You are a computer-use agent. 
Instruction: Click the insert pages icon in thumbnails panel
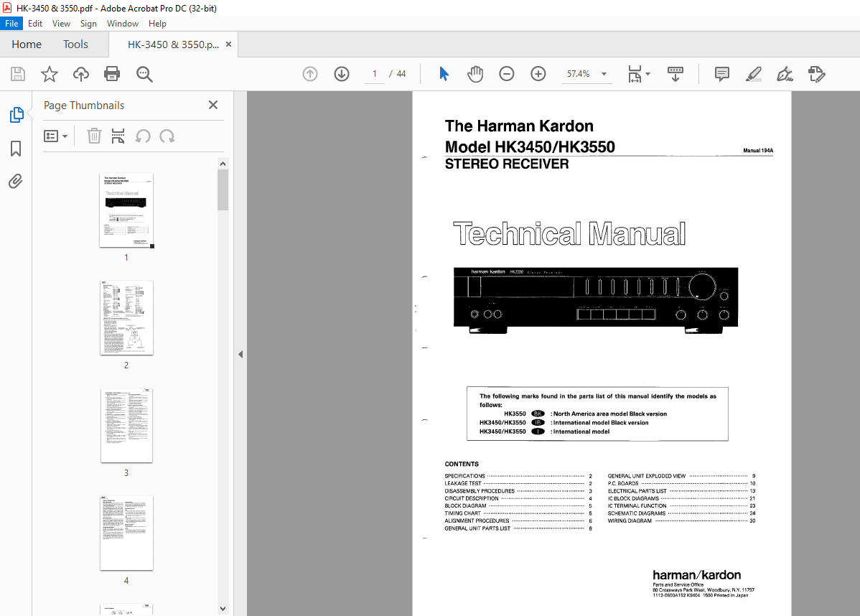[x=118, y=136]
